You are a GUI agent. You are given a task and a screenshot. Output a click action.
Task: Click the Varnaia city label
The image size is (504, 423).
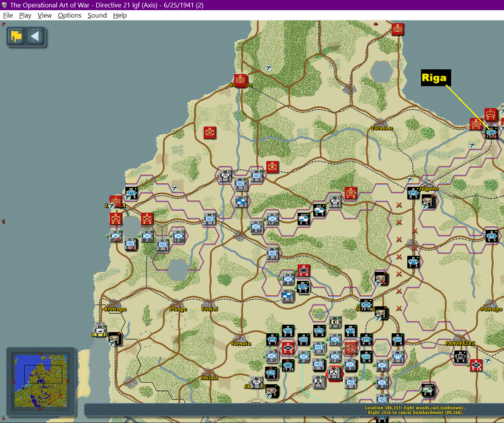tap(240, 343)
